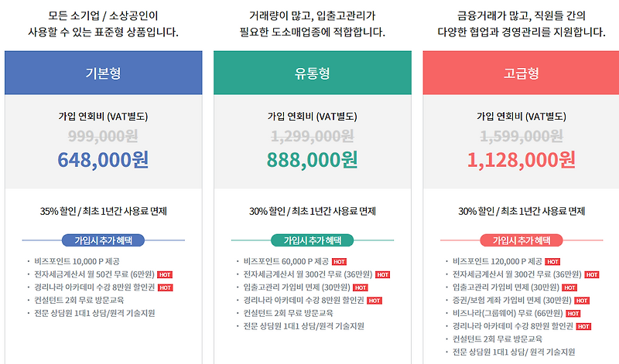Click the red 가입시 추가혜택 pill
This screenshot has width=619, height=364.
click(x=521, y=240)
